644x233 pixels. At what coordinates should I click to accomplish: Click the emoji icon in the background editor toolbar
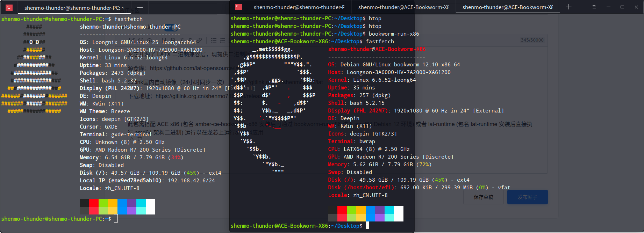coord(141,40)
